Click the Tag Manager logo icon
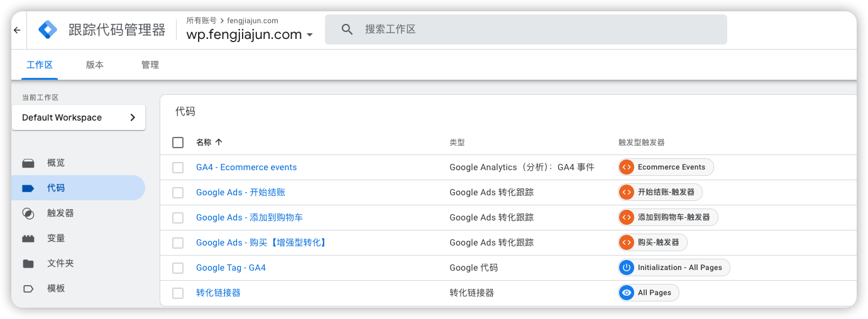Screen dimensions: 868x319 click(x=48, y=30)
